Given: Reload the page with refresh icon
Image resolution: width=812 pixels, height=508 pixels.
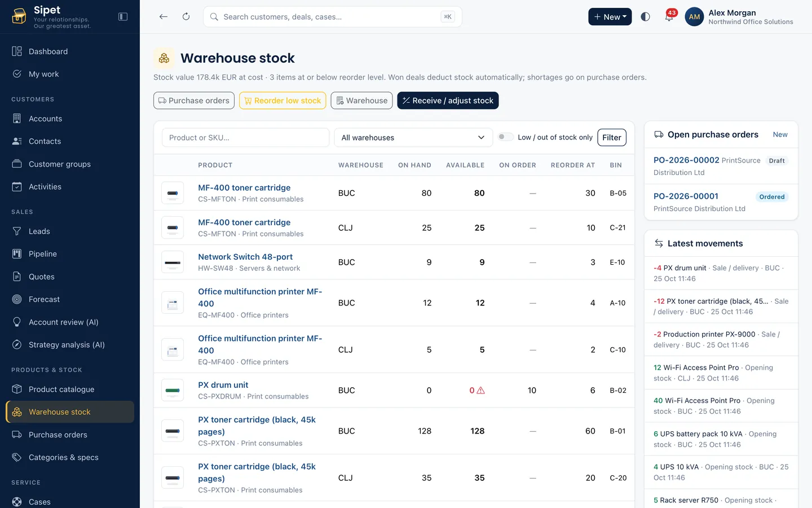Looking at the screenshot, I should (186, 17).
